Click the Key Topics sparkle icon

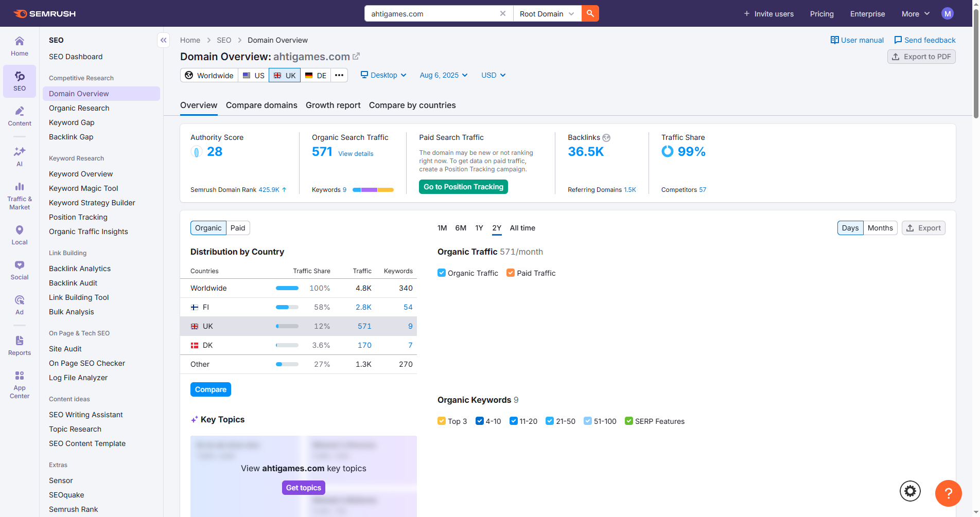coord(194,420)
